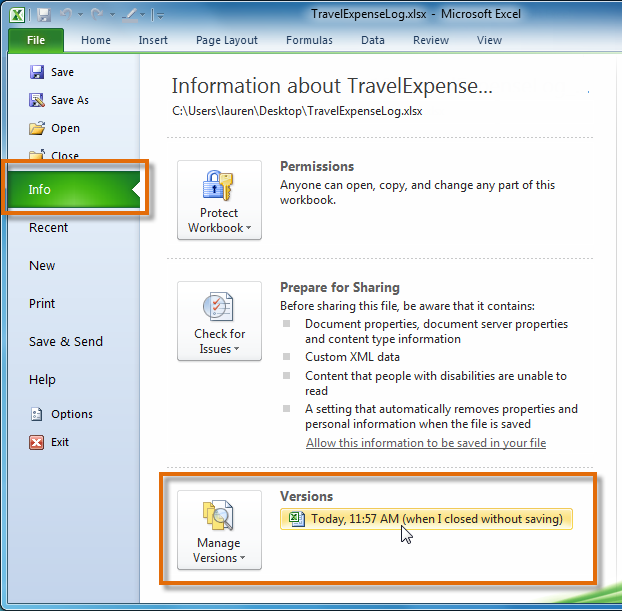Click the Excel application icon in title bar
622x611 pixels.
(17, 15)
